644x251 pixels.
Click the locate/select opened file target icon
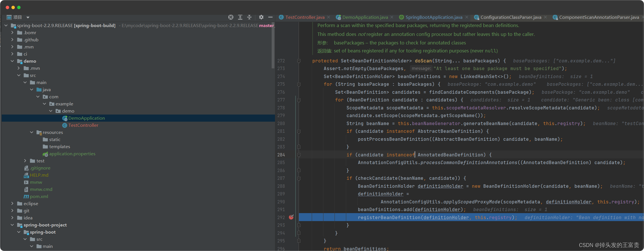point(231,17)
